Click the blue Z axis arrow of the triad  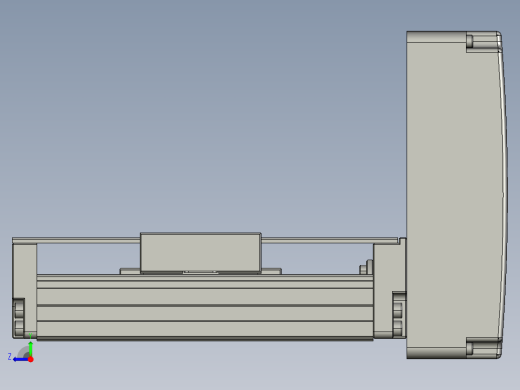pyautogui.click(x=21, y=359)
